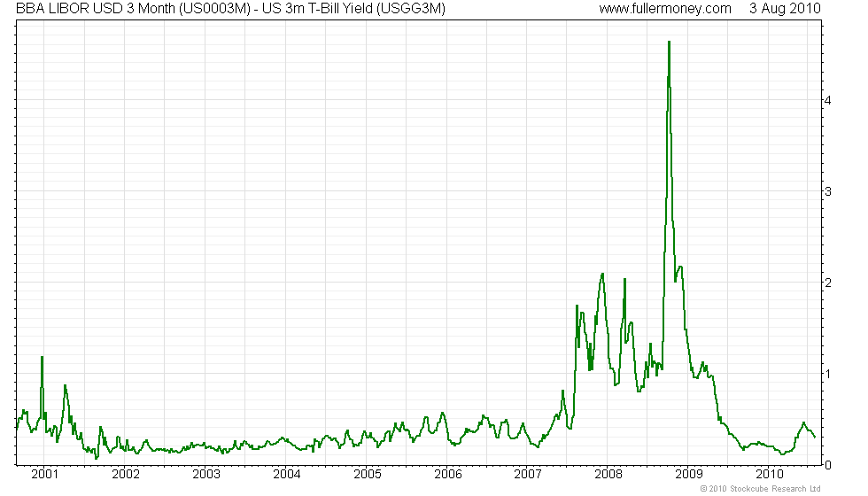Click the 2004 x-axis label

pos(287,474)
